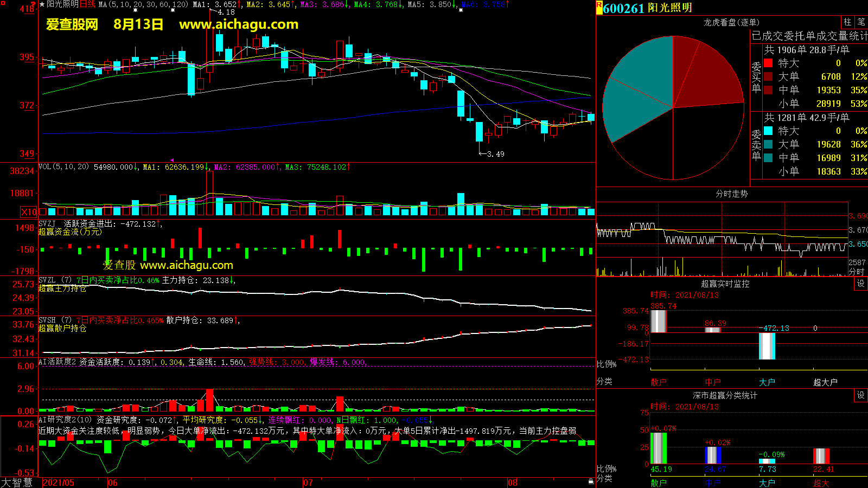This screenshot has height=488, width=868.
Task: Click the yellow R badge beside 600261
Action: (599, 8)
